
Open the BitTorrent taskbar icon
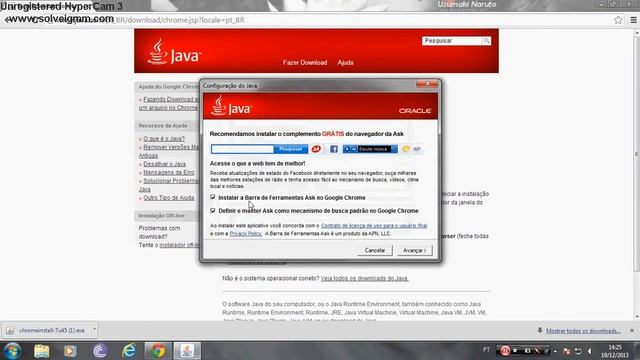[x=100, y=351]
